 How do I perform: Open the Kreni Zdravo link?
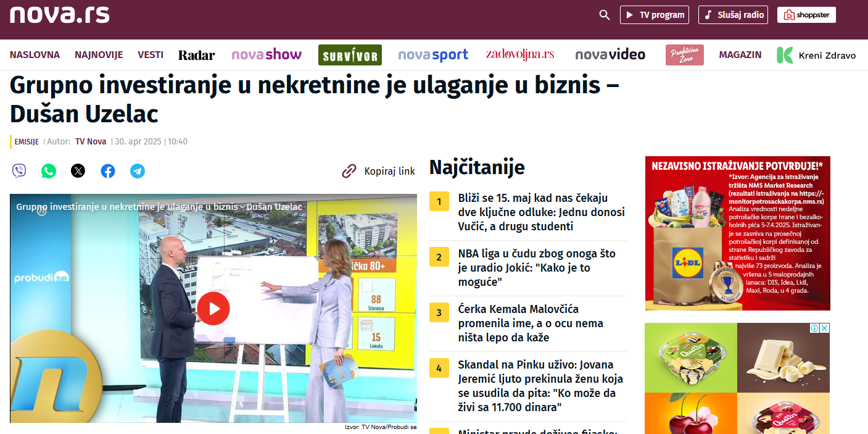(x=816, y=55)
